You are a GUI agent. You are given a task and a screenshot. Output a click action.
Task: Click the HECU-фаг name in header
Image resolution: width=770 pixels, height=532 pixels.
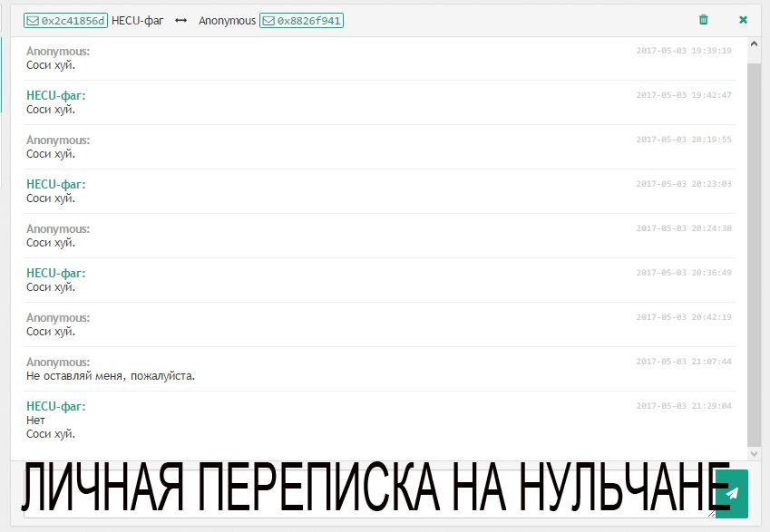point(138,21)
